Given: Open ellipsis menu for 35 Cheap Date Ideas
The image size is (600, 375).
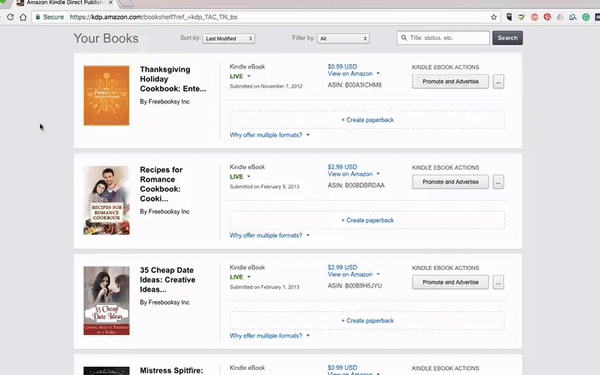Looking at the screenshot, I should pyautogui.click(x=498, y=282).
